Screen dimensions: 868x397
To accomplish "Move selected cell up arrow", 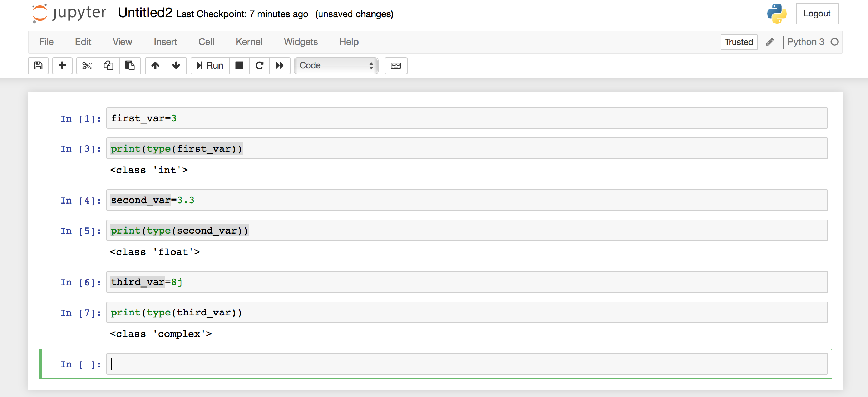I will [155, 65].
